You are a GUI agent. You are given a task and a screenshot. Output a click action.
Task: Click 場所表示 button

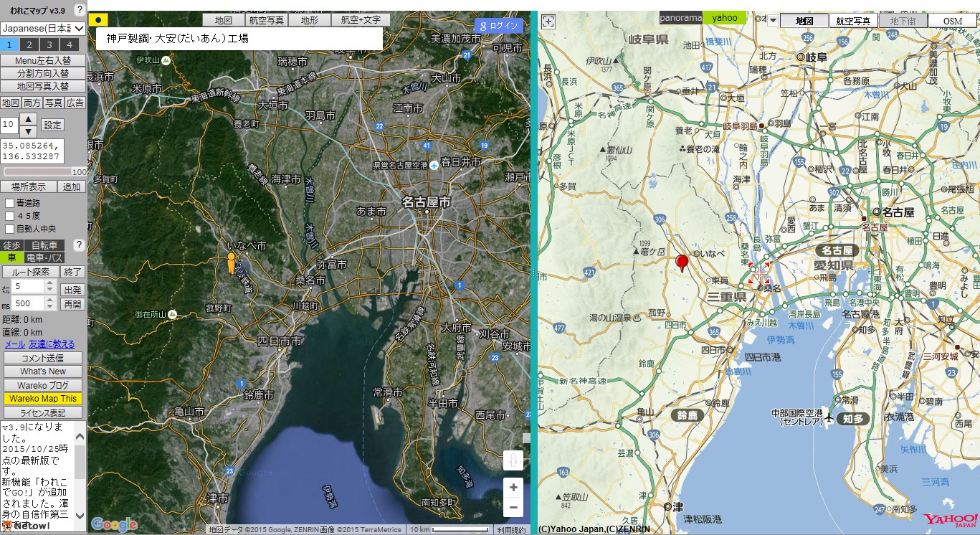29,186
